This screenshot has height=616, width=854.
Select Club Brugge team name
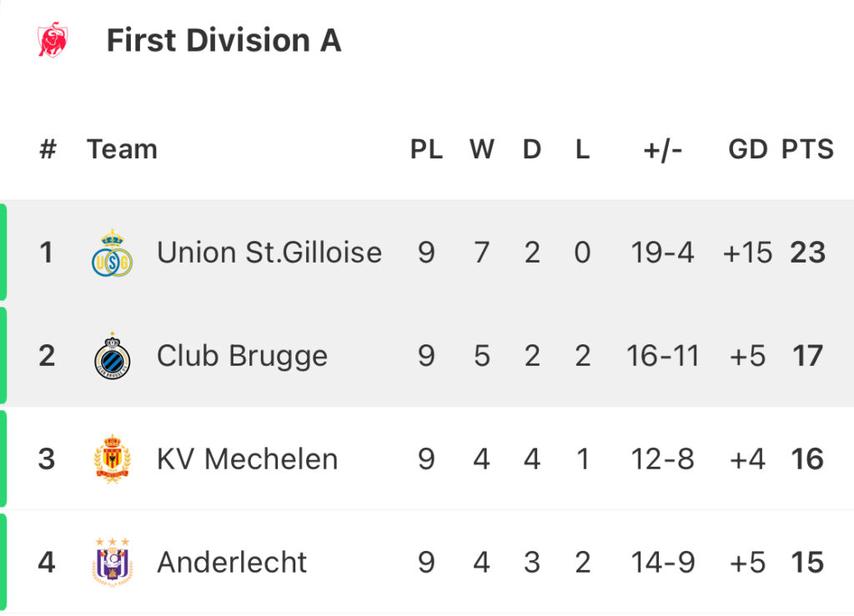243,356
